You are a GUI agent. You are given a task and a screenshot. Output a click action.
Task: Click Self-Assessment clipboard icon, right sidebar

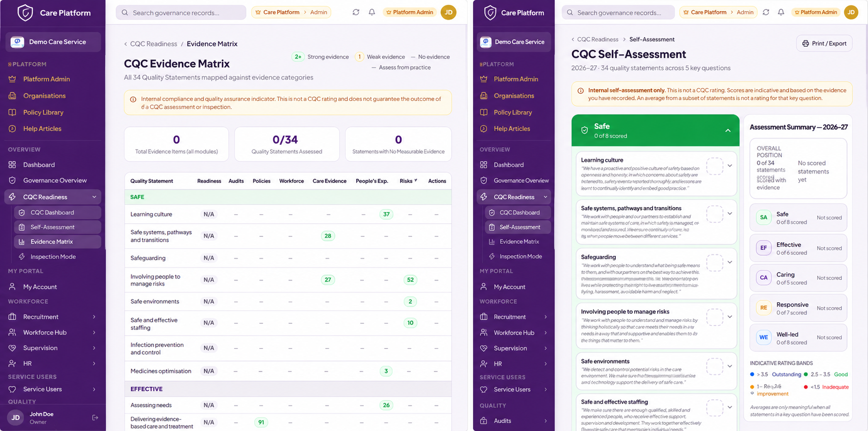[x=492, y=227]
